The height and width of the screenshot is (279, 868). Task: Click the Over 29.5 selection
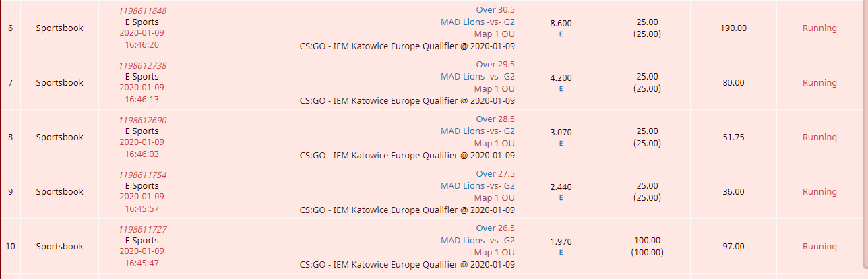click(x=495, y=65)
